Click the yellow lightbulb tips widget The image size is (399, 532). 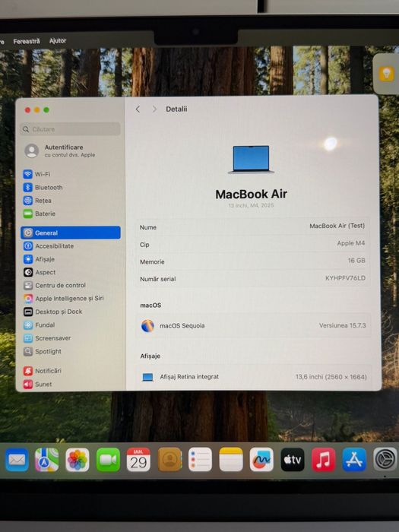[386, 74]
